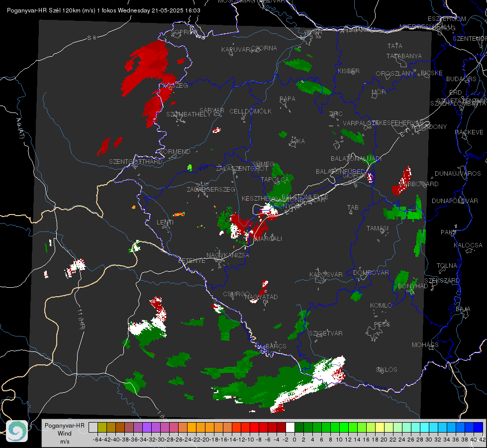Click the swirl logo icon beside the legend

pyautogui.click(x=17, y=431)
